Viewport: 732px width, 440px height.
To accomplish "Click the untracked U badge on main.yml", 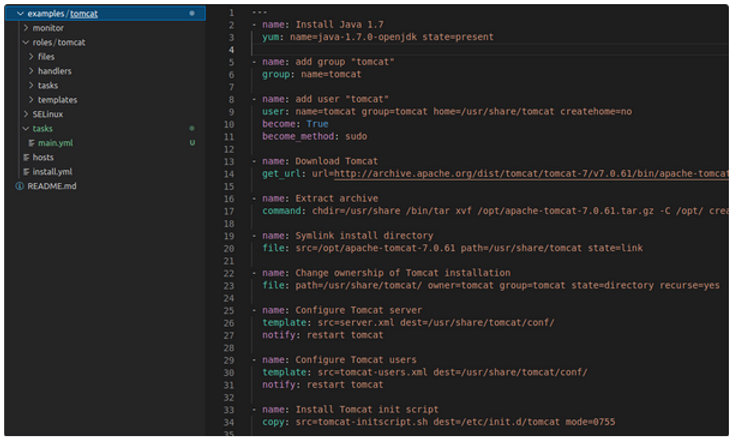I will (x=192, y=143).
